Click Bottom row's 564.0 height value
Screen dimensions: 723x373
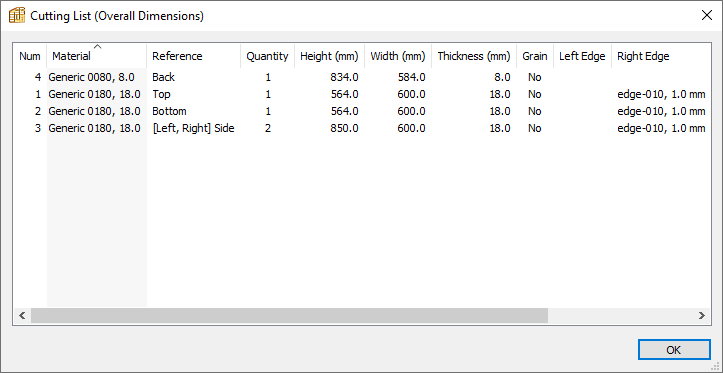pos(344,112)
